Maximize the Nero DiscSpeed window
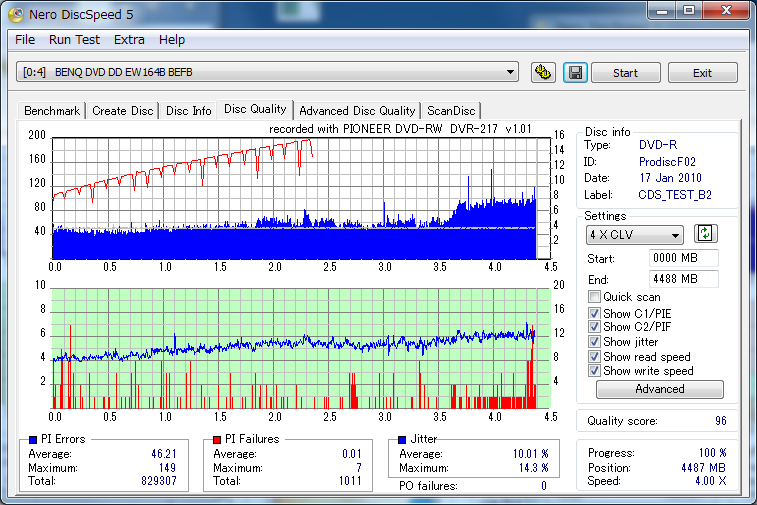 pos(689,11)
